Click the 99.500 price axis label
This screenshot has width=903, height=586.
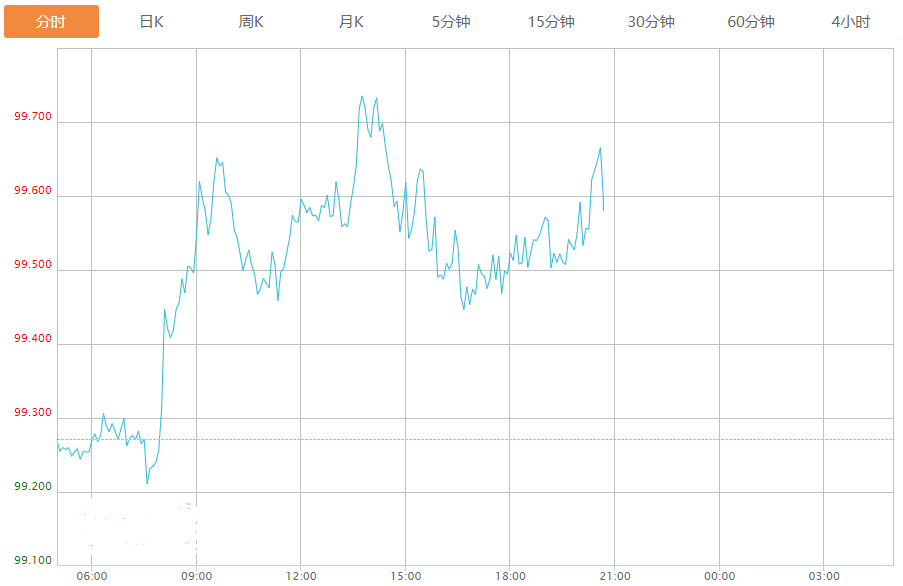[x=33, y=265]
